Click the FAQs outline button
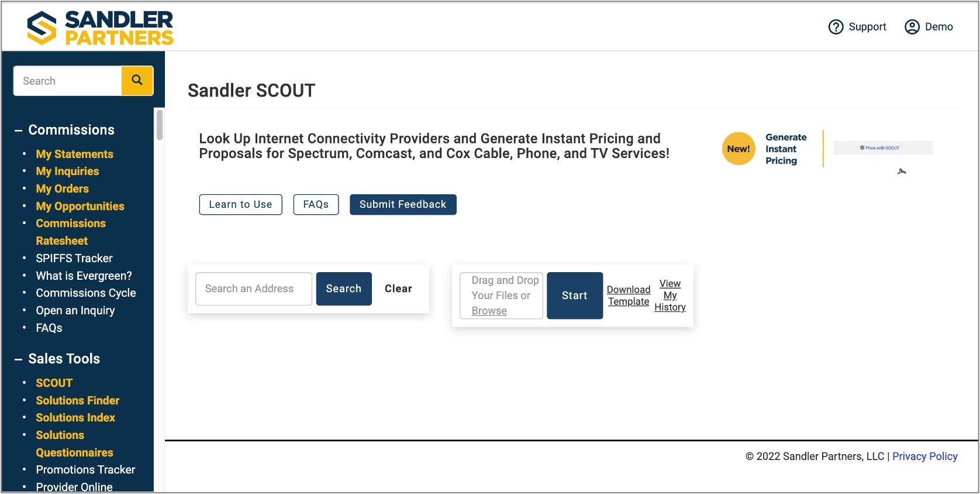 (316, 204)
